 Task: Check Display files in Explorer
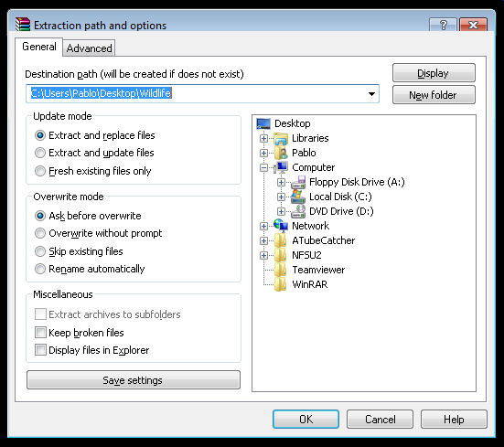point(40,350)
